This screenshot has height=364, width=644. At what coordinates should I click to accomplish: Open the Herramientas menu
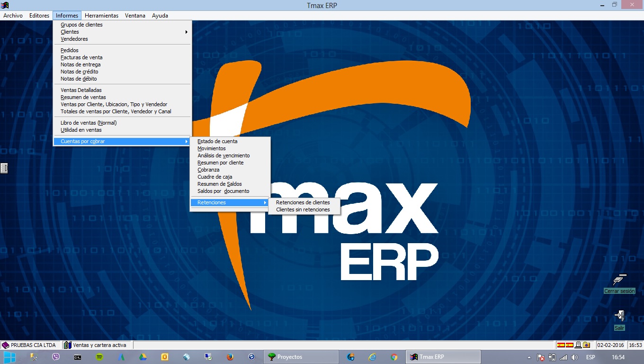[101, 16]
